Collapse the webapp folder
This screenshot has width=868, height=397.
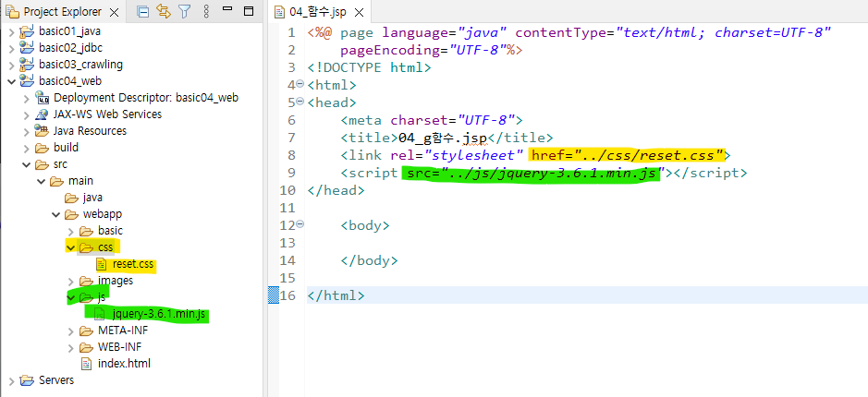55,214
